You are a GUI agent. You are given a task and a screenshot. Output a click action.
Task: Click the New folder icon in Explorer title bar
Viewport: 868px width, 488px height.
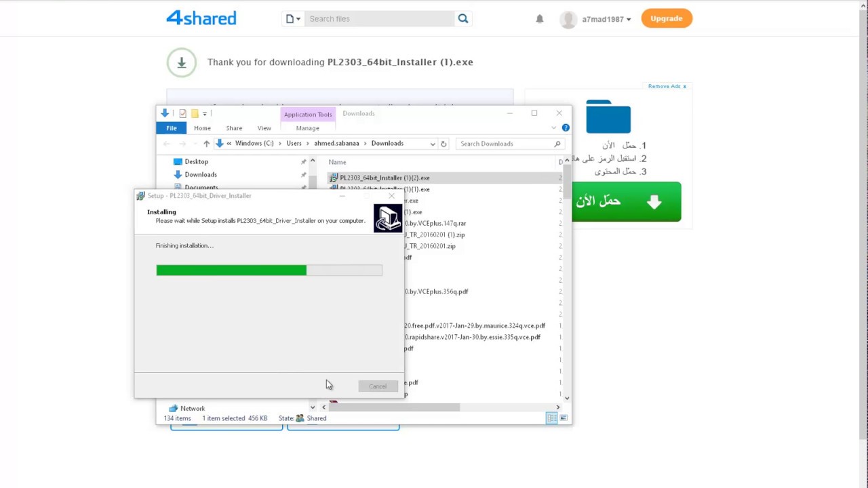pyautogui.click(x=194, y=113)
